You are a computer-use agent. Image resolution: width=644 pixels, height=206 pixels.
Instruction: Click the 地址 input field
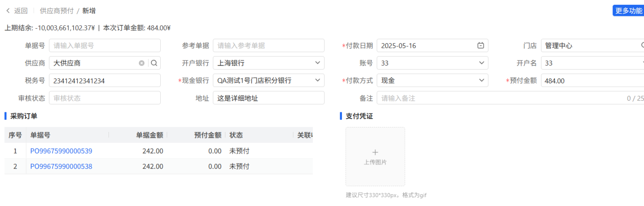269,98
